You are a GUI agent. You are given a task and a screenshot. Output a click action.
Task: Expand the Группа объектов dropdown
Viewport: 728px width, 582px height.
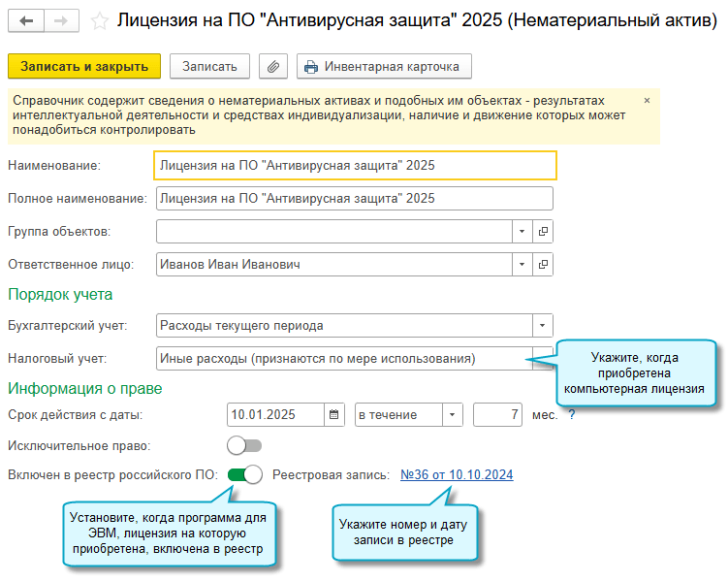click(x=522, y=231)
